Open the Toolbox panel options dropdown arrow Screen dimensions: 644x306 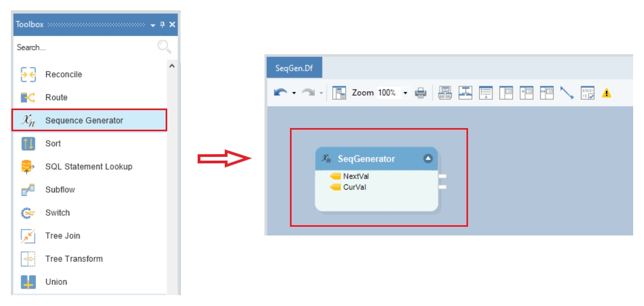pos(153,25)
